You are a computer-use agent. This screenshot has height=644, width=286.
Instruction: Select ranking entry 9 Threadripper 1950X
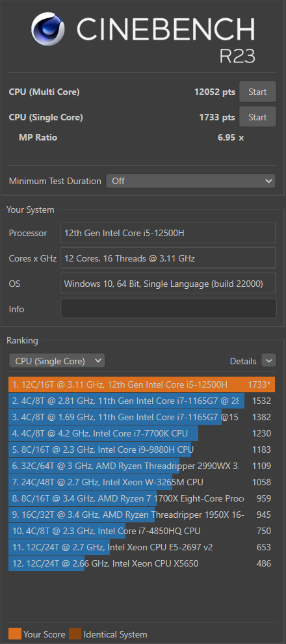(142, 514)
